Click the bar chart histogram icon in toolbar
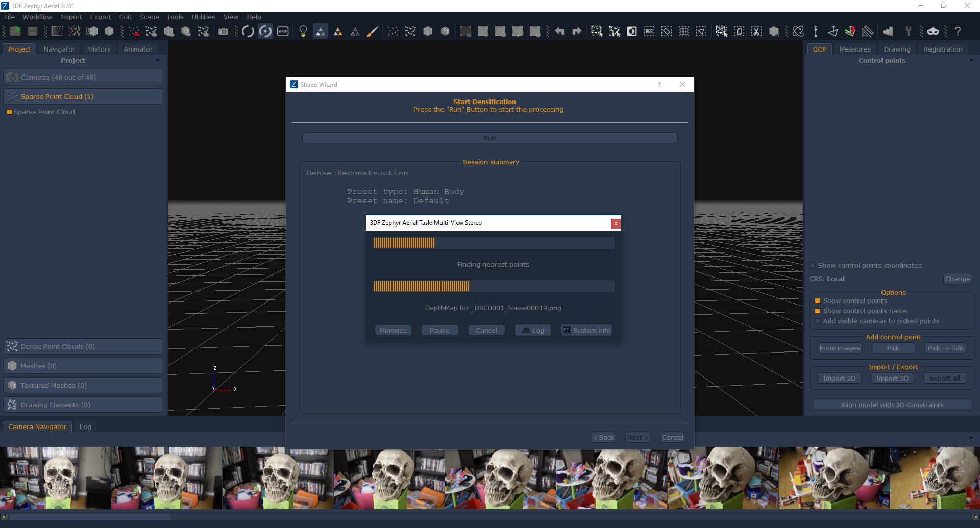 (888, 31)
